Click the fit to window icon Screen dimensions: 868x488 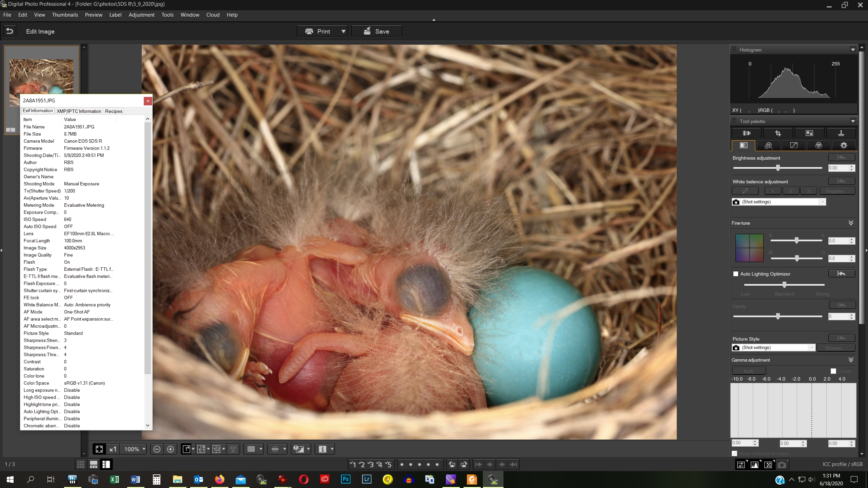(99, 449)
